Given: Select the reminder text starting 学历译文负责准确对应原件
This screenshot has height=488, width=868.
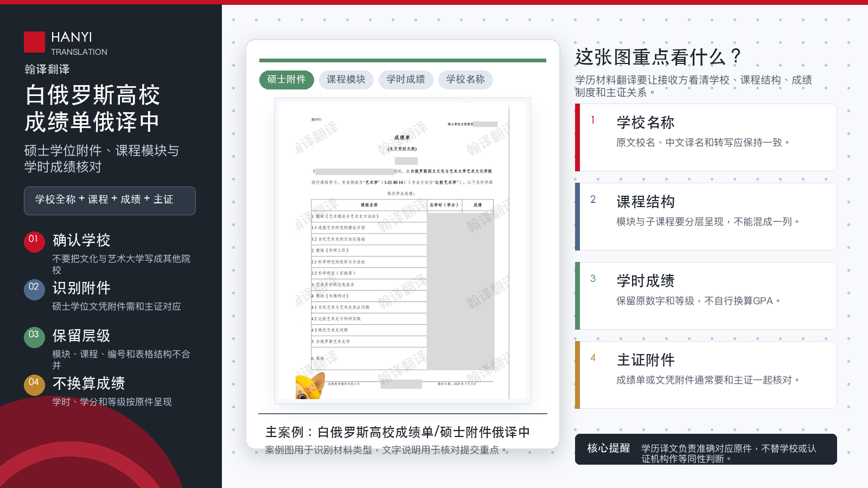Looking at the screenshot, I should pyautogui.click(x=729, y=453).
